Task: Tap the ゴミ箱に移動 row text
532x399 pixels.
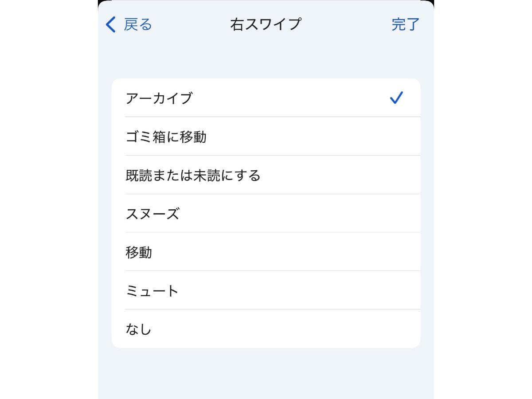Action: (x=166, y=137)
